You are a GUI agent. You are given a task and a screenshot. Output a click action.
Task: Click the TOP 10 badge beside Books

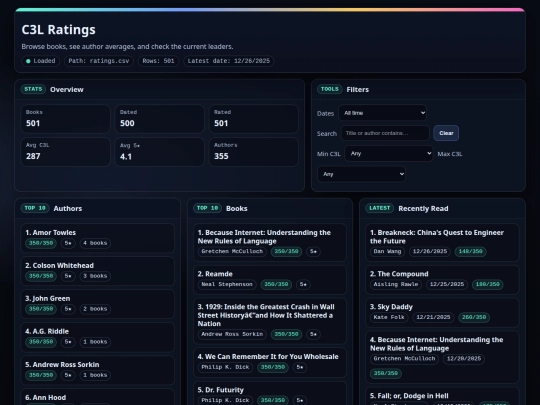click(207, 208)
